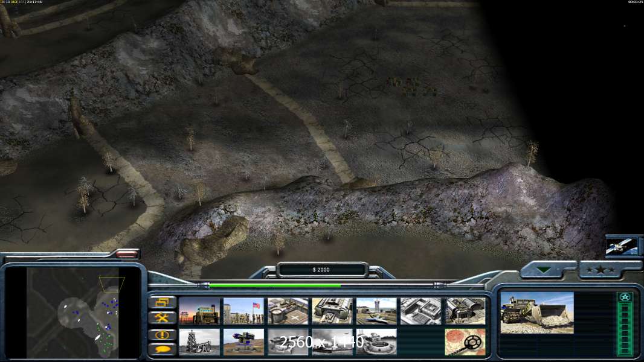Image resolution: width=644 pixels, height=362 pixels.
Task: Select the circular Command Center icon
Action: 376,341
